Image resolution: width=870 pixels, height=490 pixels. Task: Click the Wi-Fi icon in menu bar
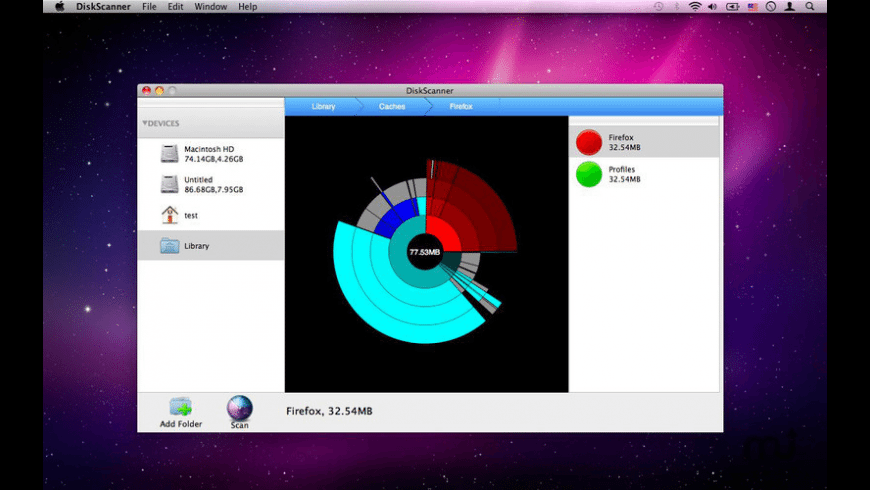[695, 7]
